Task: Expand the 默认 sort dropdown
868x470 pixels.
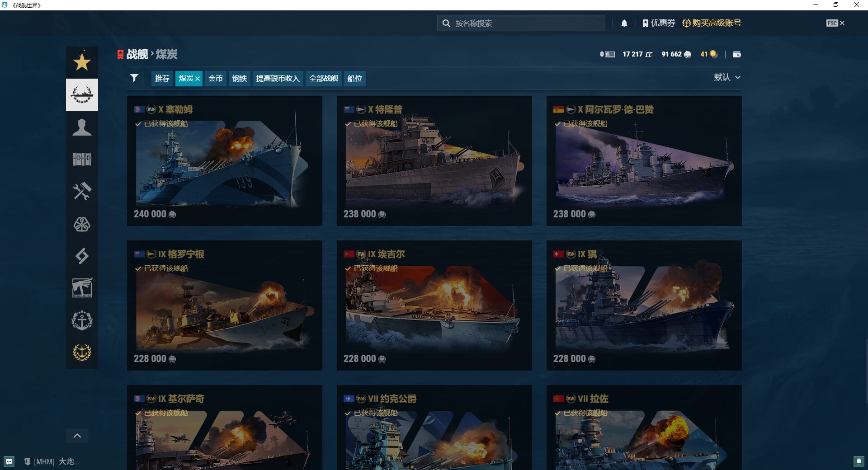Action: click(x=726, y=77)
